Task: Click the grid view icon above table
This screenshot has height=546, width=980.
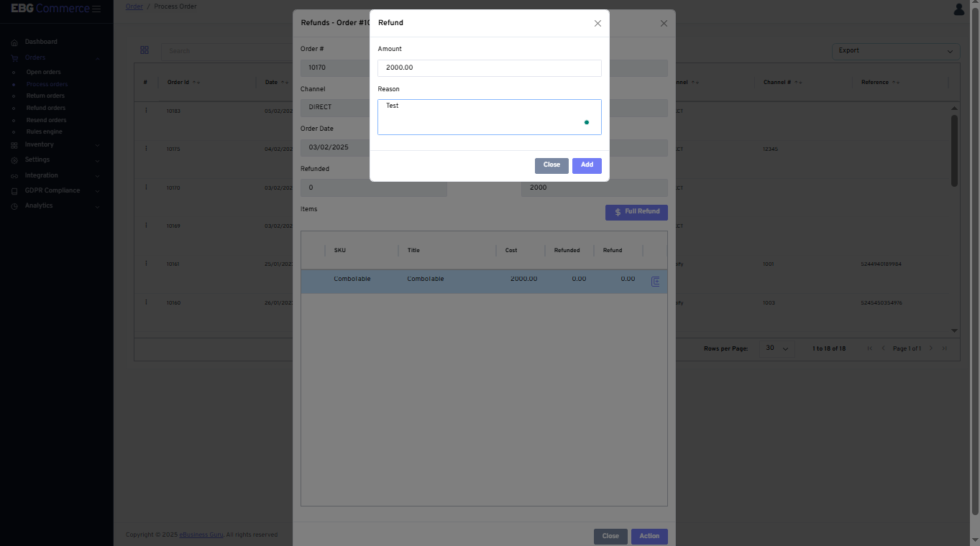Action: point(145,50)
